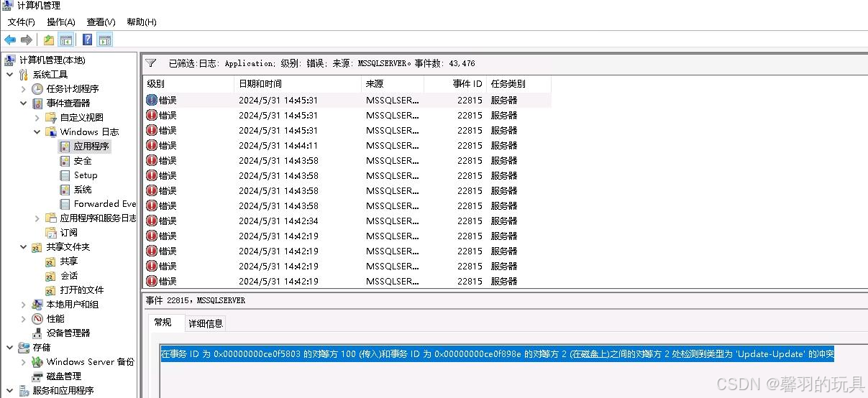Click the Up one level folder icon
Image resolution: width=868 pixels, height=398 pixels.
click(x=49, y=40)
